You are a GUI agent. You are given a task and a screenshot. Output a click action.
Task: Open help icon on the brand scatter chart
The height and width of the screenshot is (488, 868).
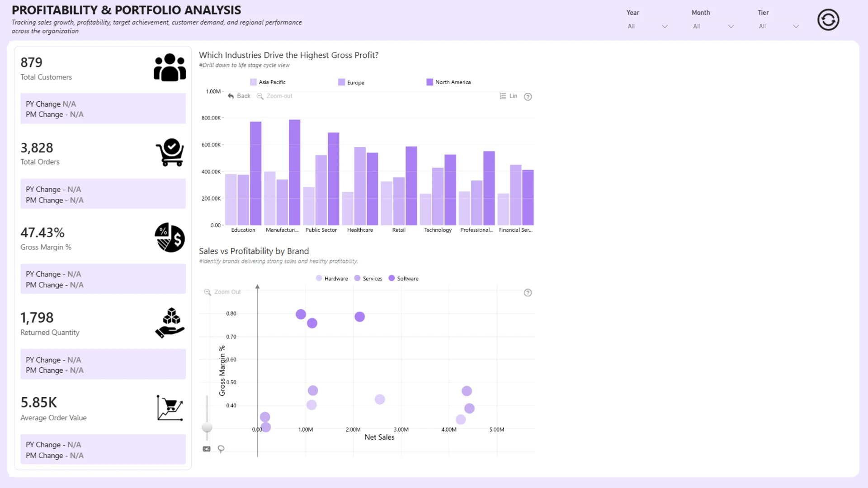coord(528,293)
